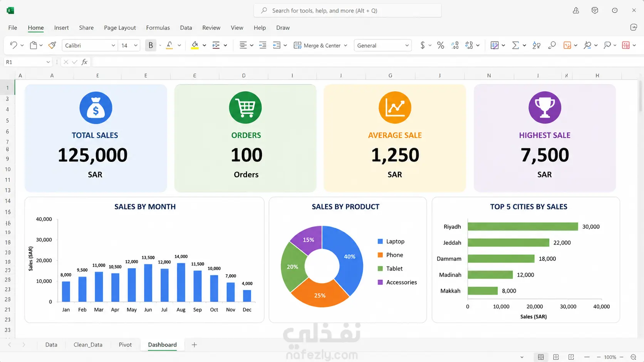This screenshot has width=644, height=362.
Task: Open the Review ribbon tab
Action: point(211,28)
